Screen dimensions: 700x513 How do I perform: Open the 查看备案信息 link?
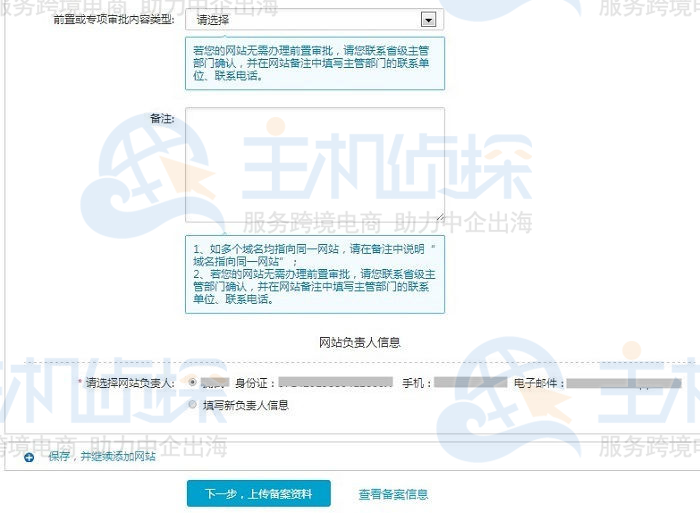(393, 494)
